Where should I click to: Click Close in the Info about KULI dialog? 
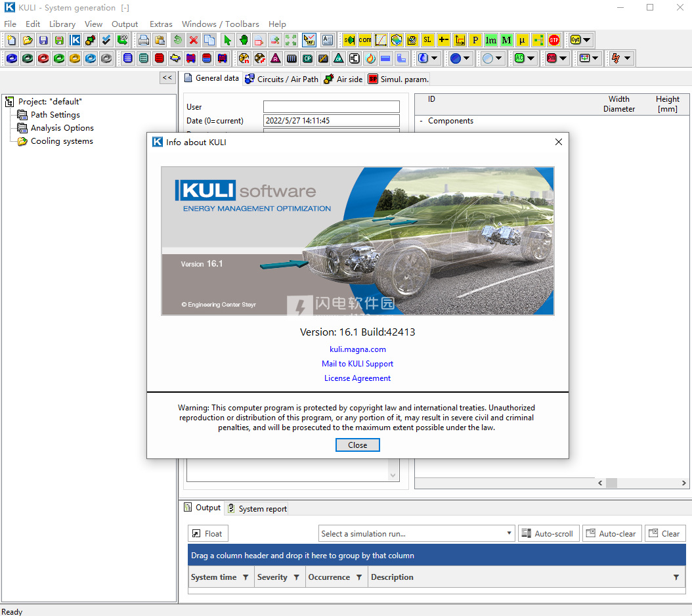(x=357, y=445)
